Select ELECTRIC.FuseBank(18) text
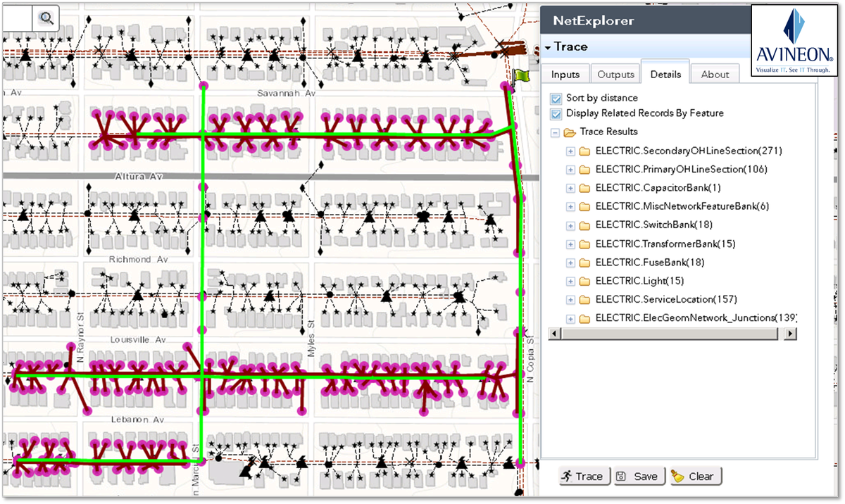 coord(649,263)
